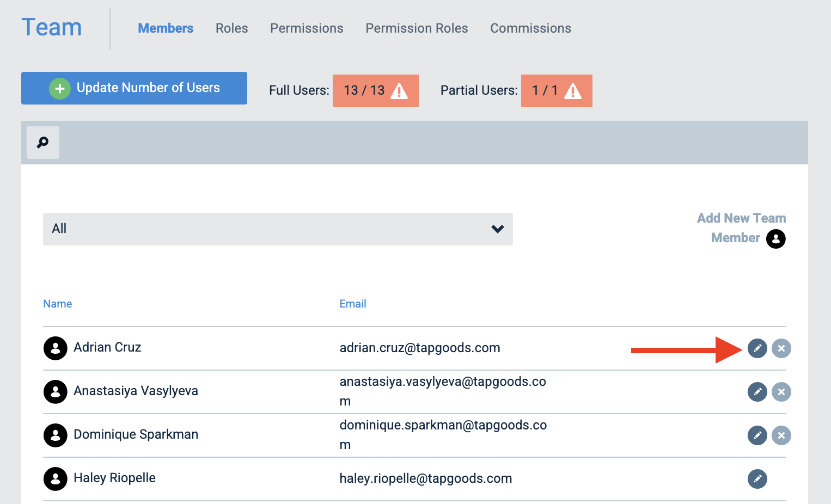
Task: Click the 1 / 1 partial users count
Action: click(x=545, y=90)
